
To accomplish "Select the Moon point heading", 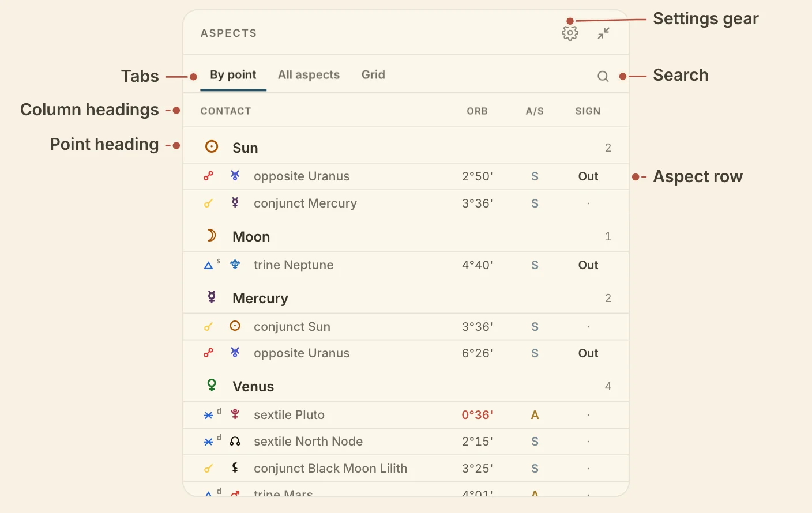I will pos(406,236).
